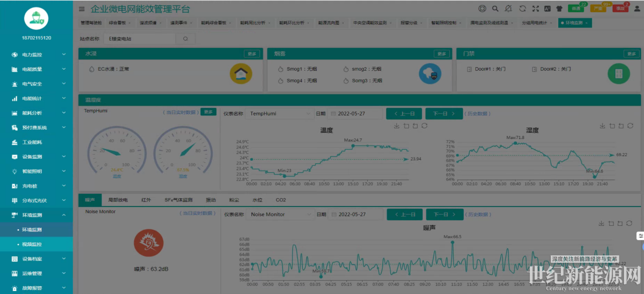644x294 pixels.
Task: Toggle the muted alarm bell icon
Action: [x=508, y=9]
